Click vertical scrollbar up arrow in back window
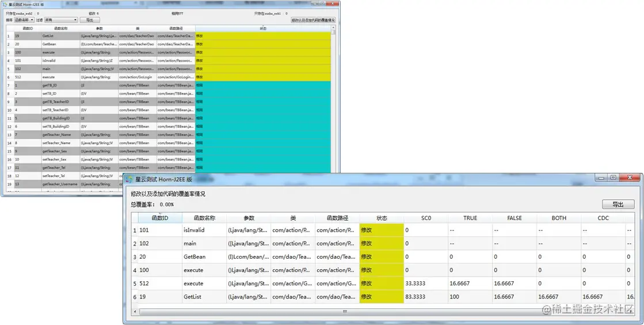 (333, 28)
